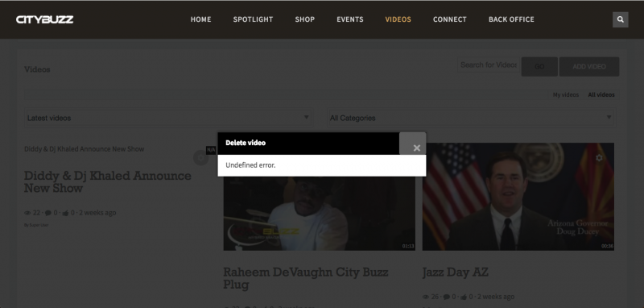Click the 00:36 duration on Jazz Day video

608,246
